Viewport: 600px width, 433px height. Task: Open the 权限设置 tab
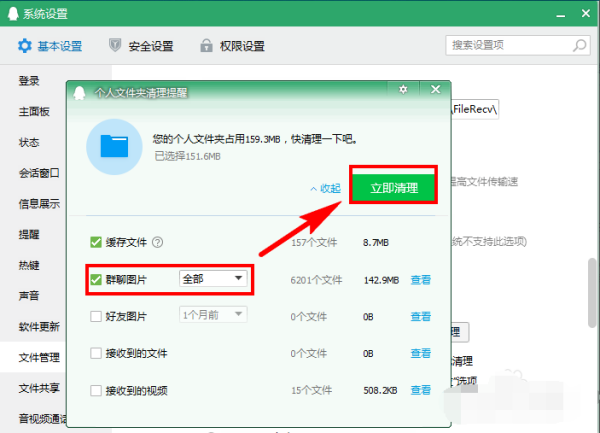pyautogui.click(x=232, y=46)
